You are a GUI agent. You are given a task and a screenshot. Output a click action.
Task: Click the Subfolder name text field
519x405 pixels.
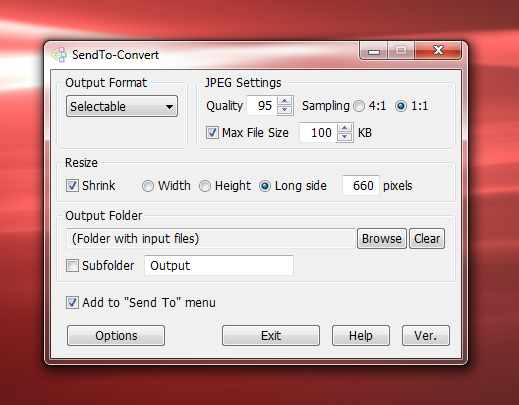click(x=219, y=266)
